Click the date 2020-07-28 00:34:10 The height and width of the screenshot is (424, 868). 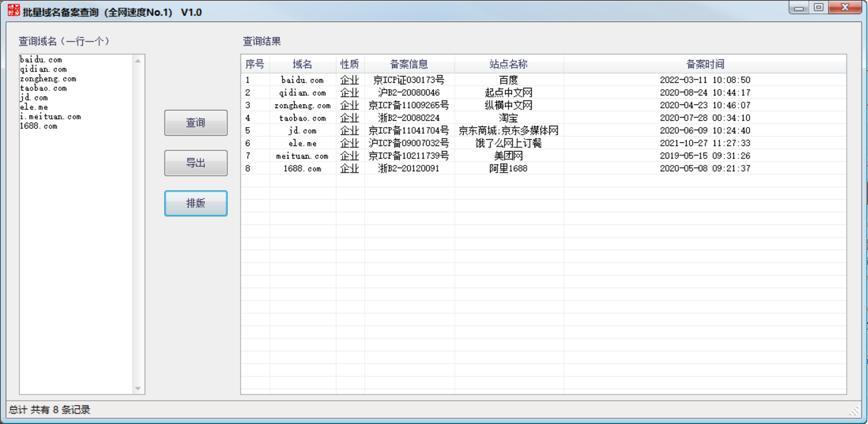point(705,118)
